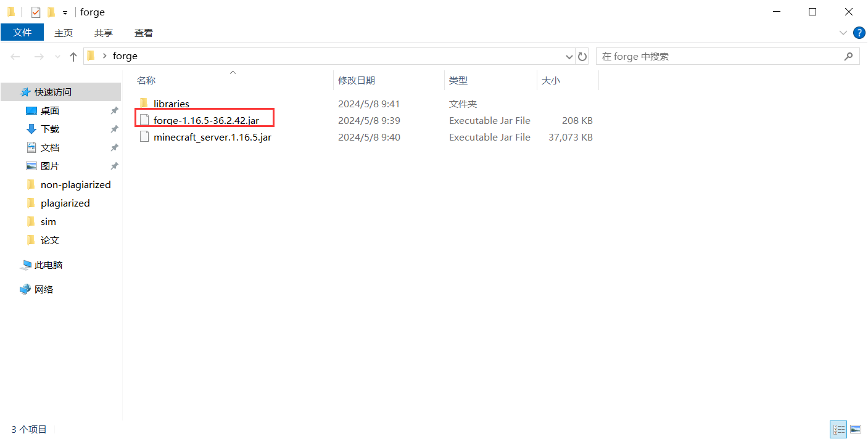Click the 文档 document icon in sidebar
Image resolution: width=868 pixels, height=439 pixels.
[31, 147]
